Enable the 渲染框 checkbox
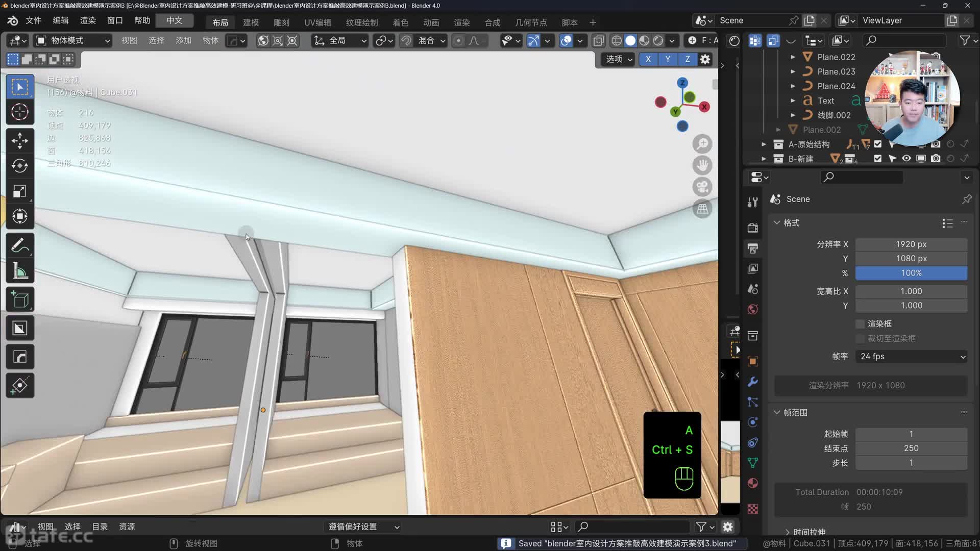This screenshot has width=980, height=551. (860, 324)
